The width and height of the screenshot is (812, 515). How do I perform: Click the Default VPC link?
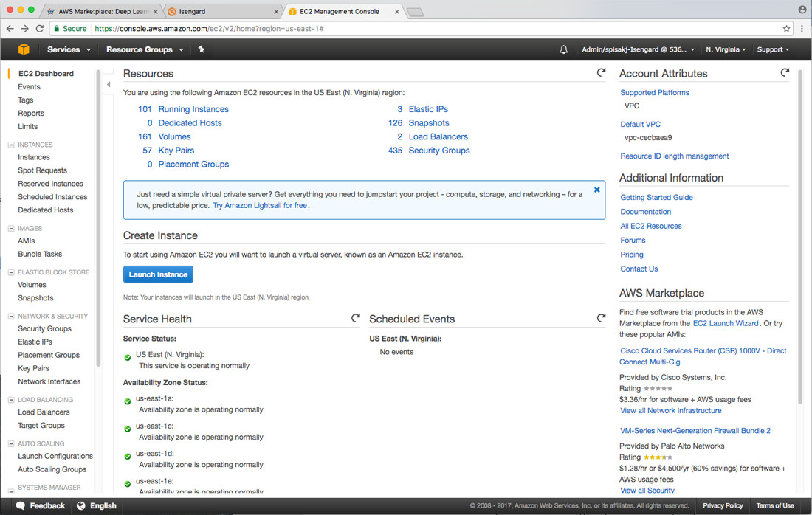click(x=641, y=124)
